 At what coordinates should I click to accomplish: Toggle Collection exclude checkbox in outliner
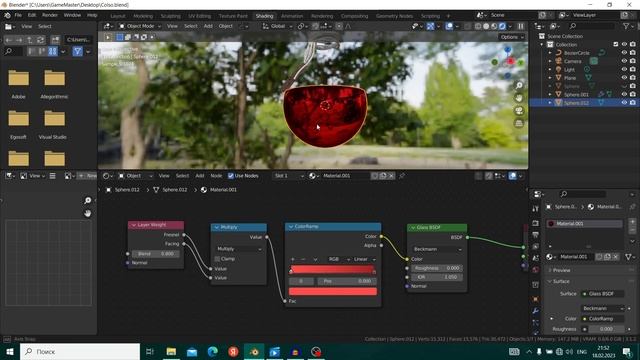point(616,44)
